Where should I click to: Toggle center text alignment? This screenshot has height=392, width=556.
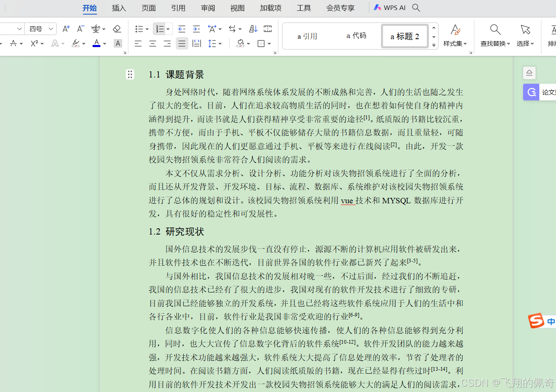pos(153,43)
